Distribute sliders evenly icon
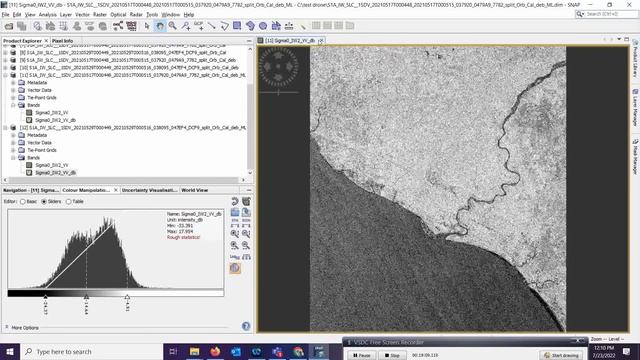The image size is (640, 360). (246, 257)
